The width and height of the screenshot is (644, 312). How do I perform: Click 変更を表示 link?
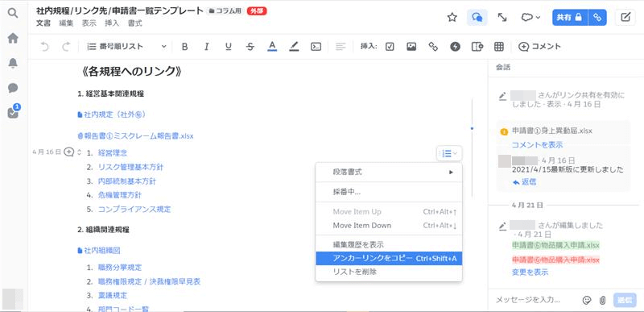(530, 272)
